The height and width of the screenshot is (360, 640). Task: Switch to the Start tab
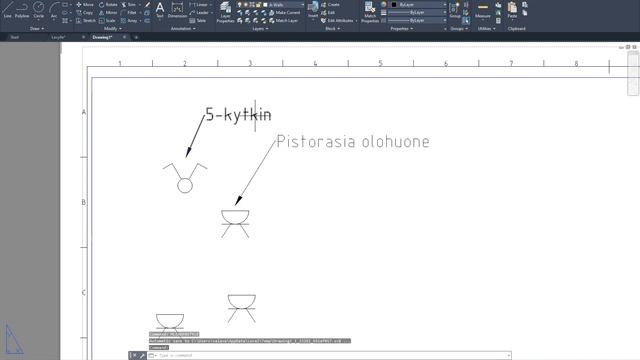15,37
